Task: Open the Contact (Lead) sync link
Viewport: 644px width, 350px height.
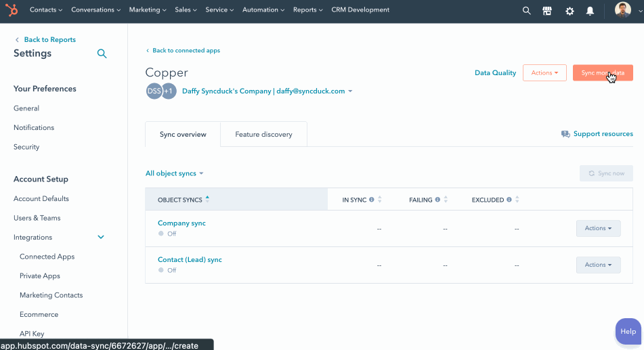Action: [x=190, y=260]
